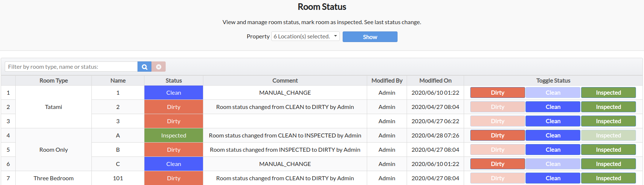Screen dimensions: 644x185
Task: Clear the filter with the x icon
Action: [159, 67]
